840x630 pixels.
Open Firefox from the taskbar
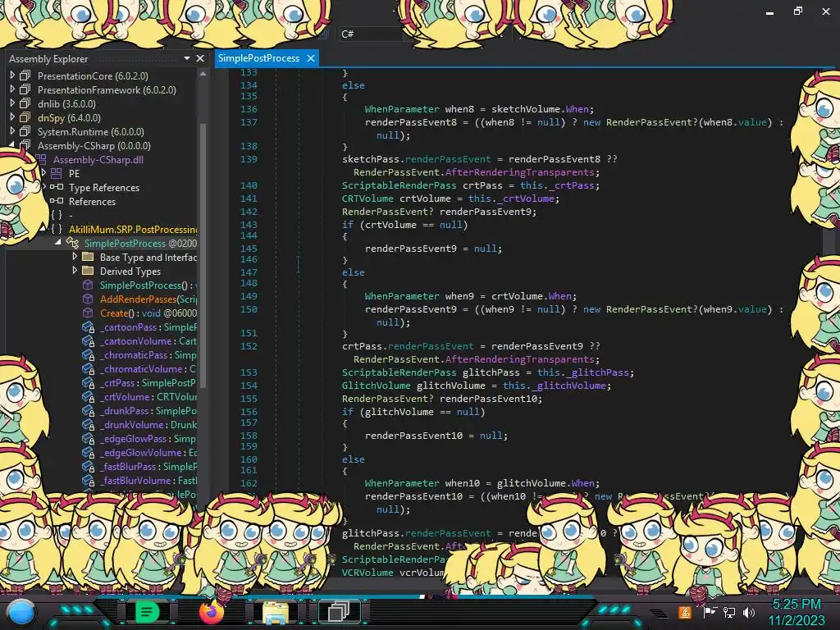click(x=211, y=612)
